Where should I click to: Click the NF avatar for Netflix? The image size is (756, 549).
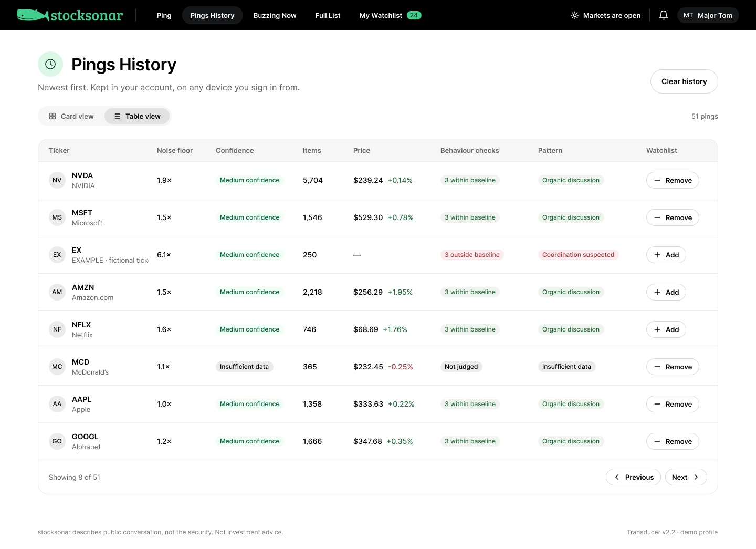point(57,329)
